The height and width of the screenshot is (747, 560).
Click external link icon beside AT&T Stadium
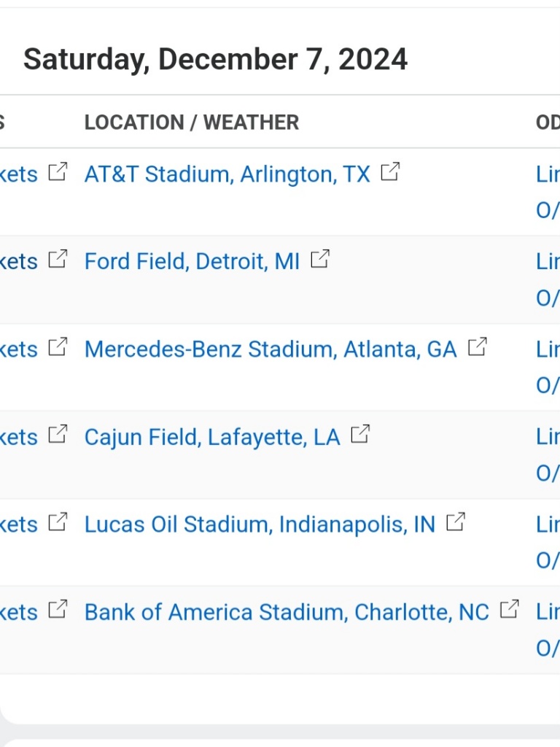pos(391,172)
